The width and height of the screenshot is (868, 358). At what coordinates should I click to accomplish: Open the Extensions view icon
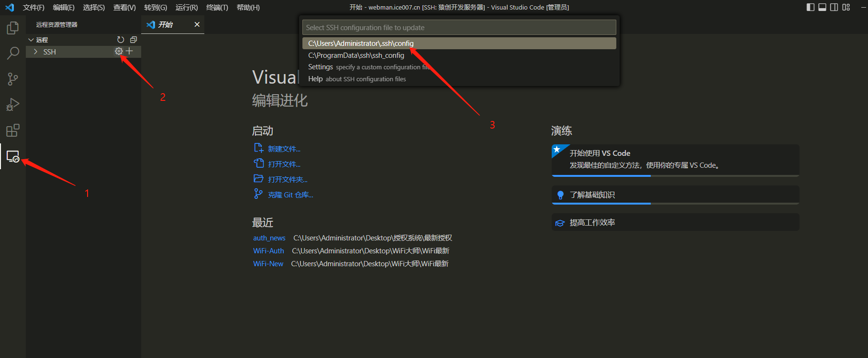(13, 130)
